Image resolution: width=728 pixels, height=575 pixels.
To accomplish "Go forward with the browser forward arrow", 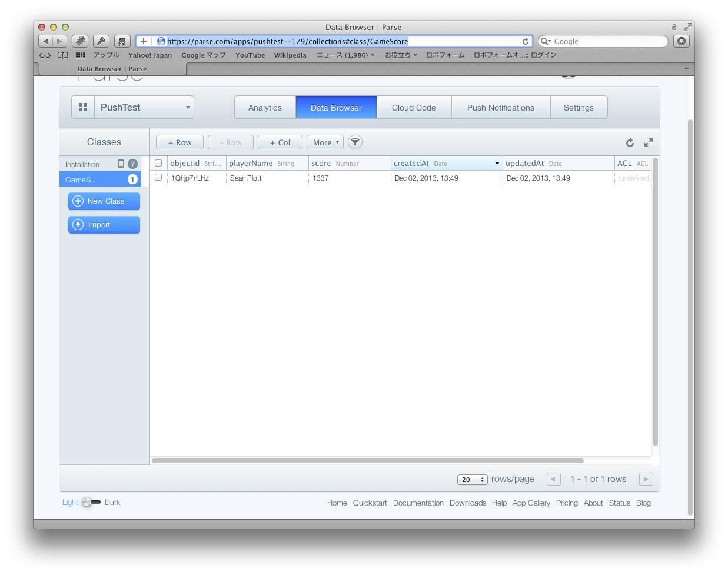I will (59, 41).
